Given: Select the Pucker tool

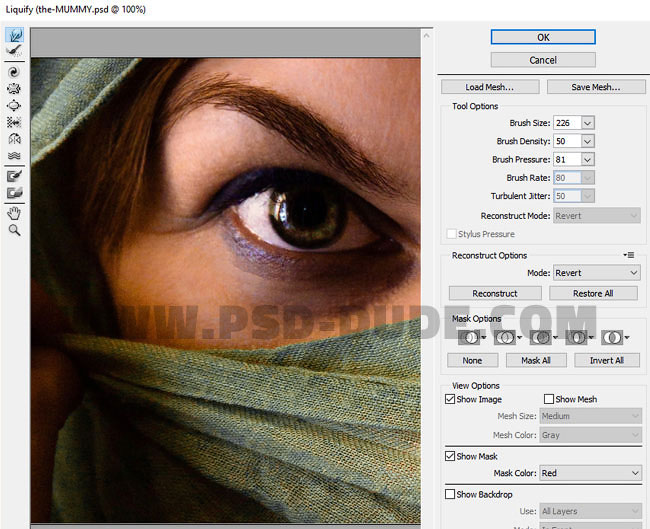Looking at the screenshot, I should tap(14, 89).
